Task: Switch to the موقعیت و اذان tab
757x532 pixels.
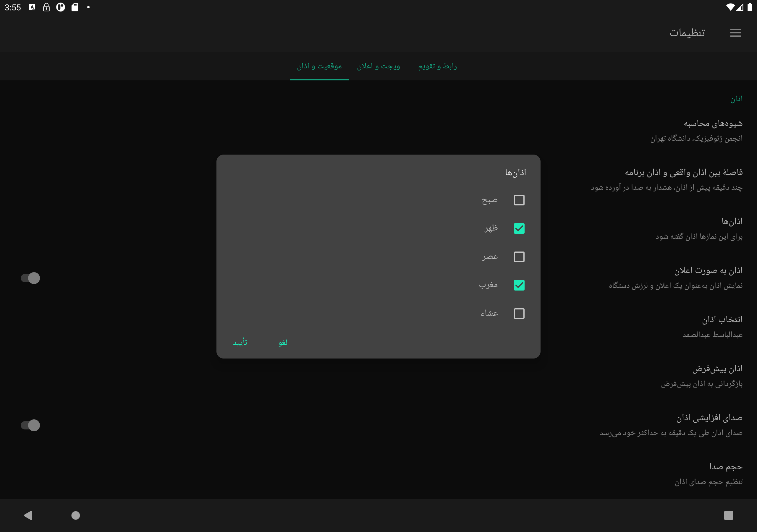Action: pyautogui.click(x=319, y=66)
